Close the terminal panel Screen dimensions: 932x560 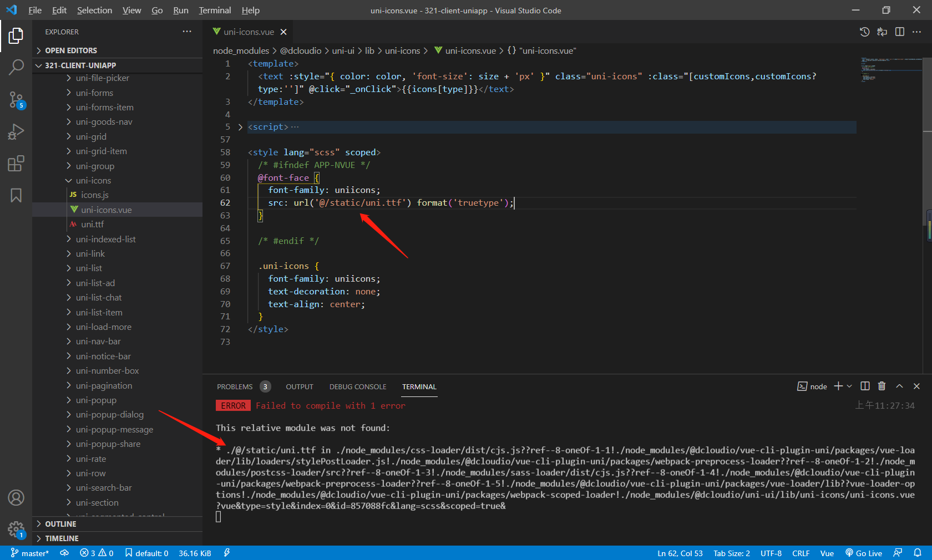pyautogui.click(x=916, y=386)
